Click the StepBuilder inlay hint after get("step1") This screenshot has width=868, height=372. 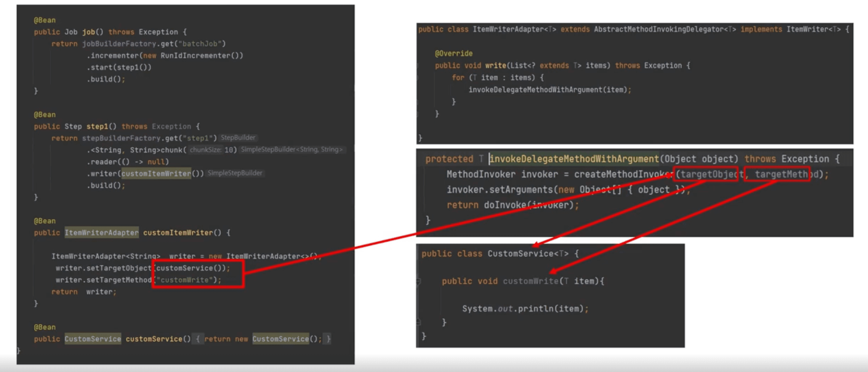tap(238, 138)
